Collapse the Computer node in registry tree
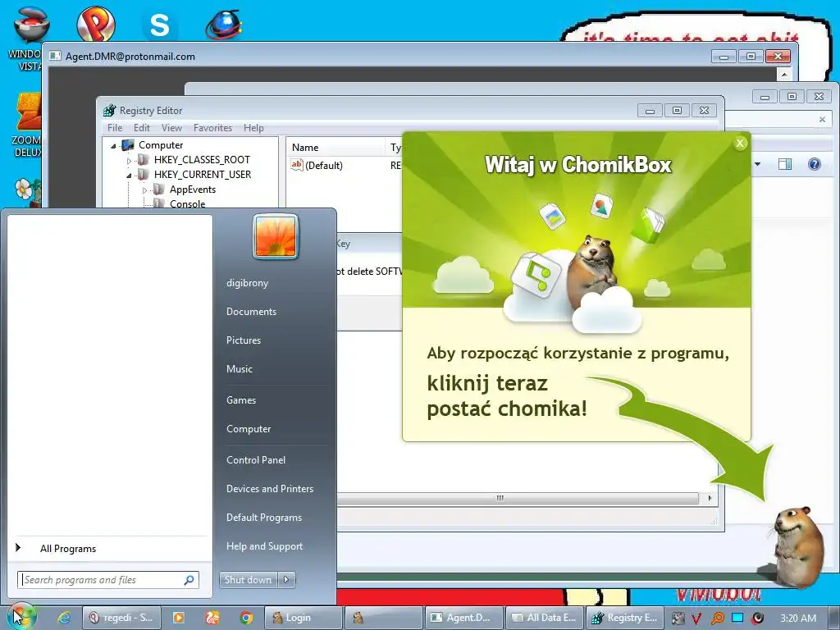 coord(113,146)
